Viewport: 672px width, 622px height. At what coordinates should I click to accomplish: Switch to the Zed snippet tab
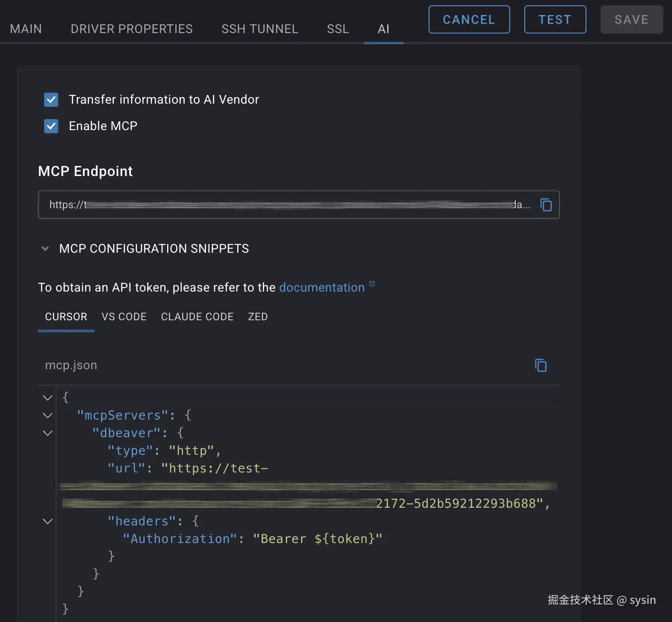click(x=258, y=317)
